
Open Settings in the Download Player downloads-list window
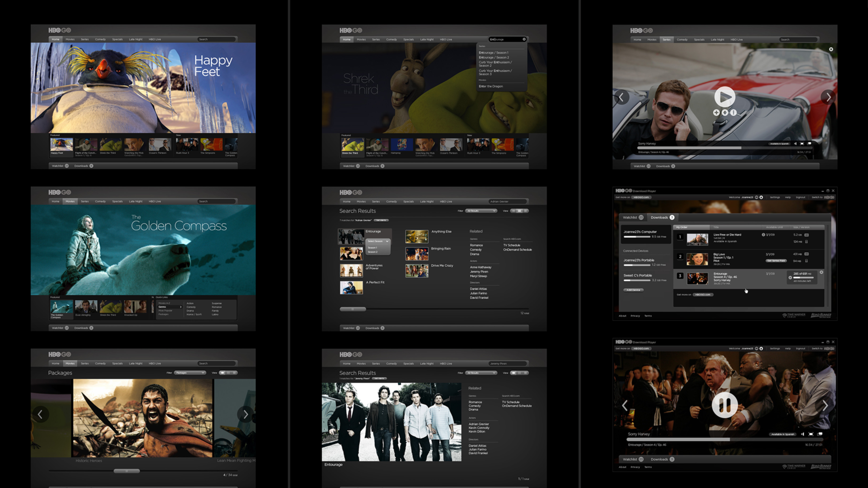775,197
